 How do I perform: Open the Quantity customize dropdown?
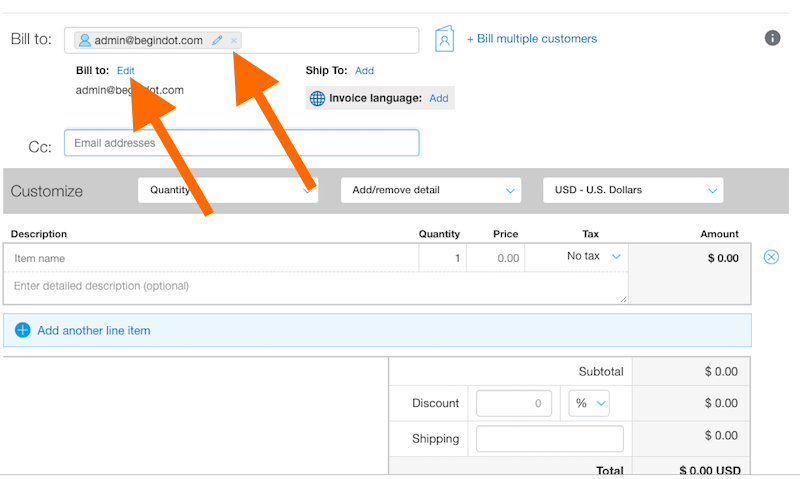[228, 190]
